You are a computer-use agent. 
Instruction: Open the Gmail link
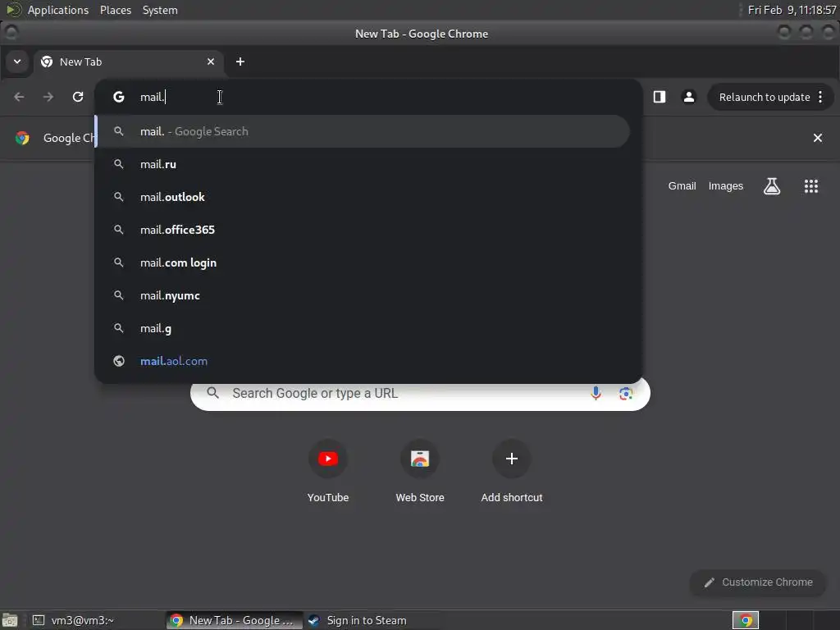click(x=682, y=186)
